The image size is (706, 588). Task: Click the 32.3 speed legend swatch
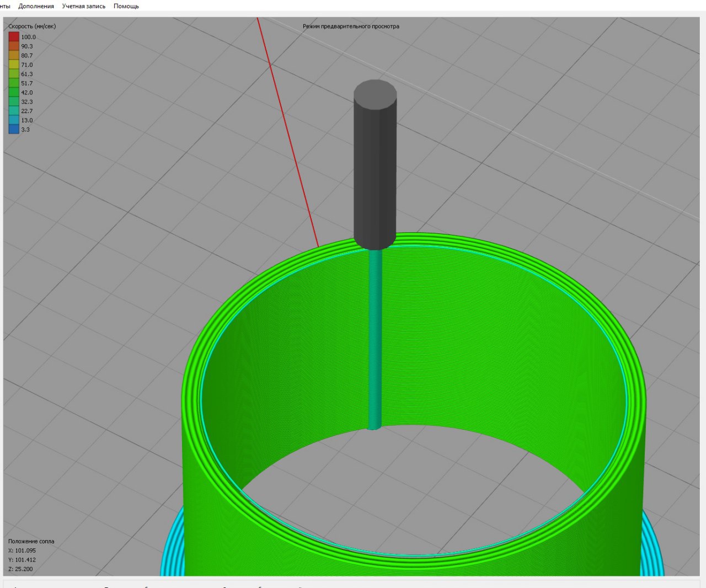pyautogui.click(x=14, y=102)
